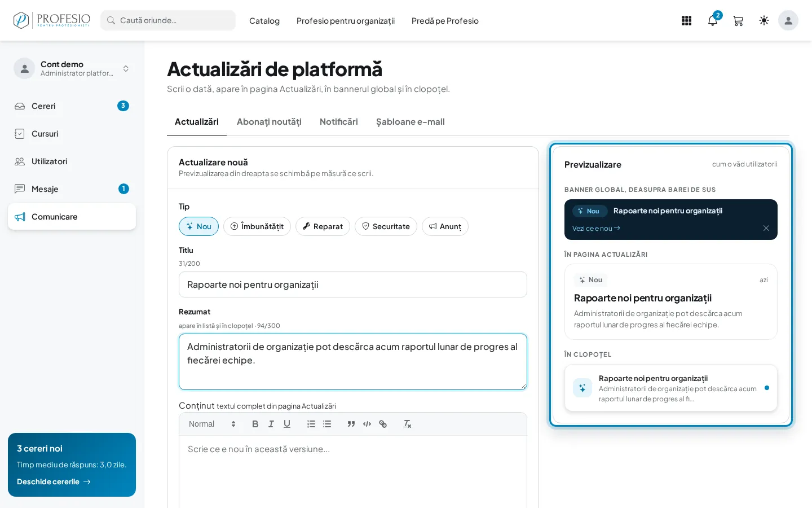812x508 pixels.
Task: Open the Catalog link
Action: pyautogui.click(x=264, y=21)
